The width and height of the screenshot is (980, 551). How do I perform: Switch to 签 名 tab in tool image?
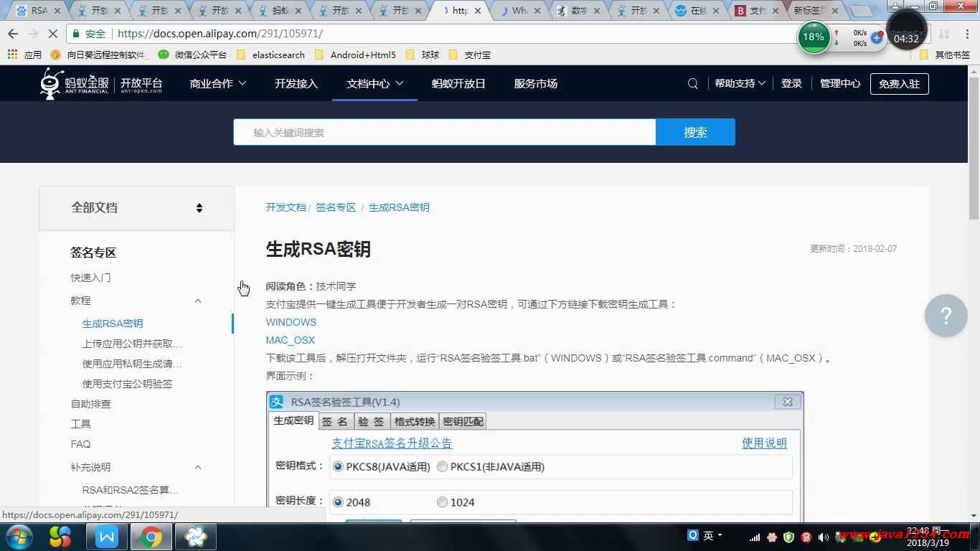pyautogui.click(x=335, y=422)
